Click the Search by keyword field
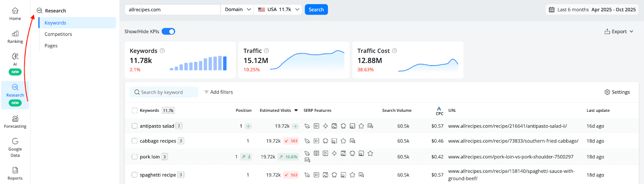 click(164, 92)
